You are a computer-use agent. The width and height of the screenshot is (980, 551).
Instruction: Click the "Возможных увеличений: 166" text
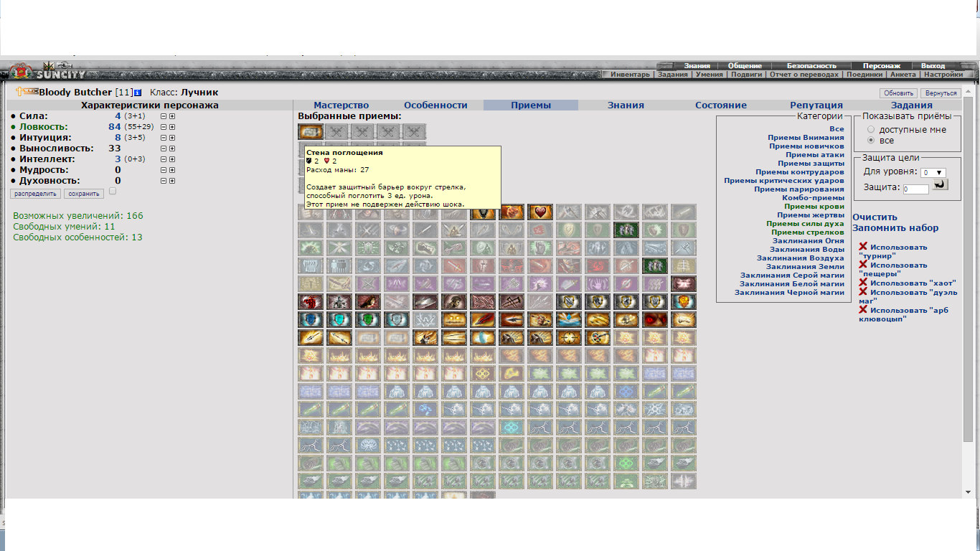[x=78, y=215]
